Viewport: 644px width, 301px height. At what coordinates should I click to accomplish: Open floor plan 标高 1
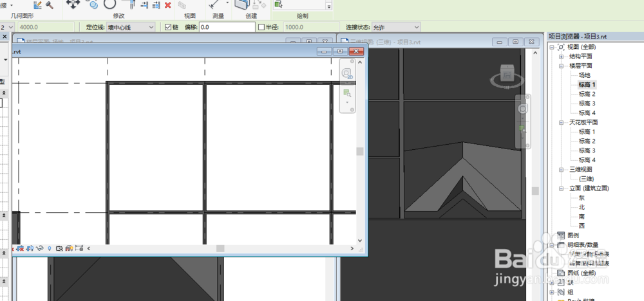[587, 84]
